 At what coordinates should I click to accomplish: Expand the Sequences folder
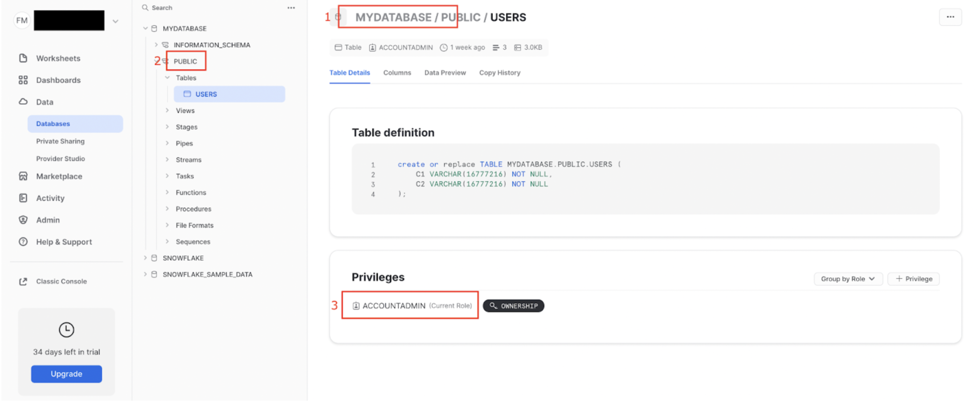167,242
